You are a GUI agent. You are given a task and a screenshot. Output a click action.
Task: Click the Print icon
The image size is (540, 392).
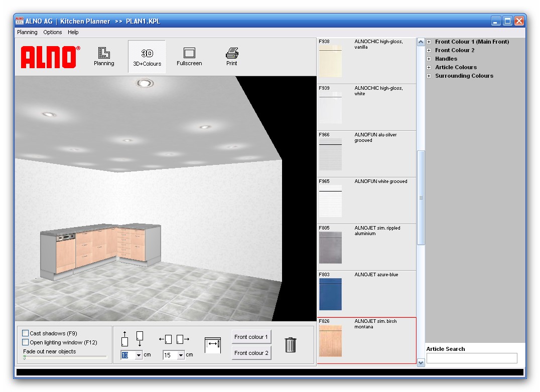[232, 57]
